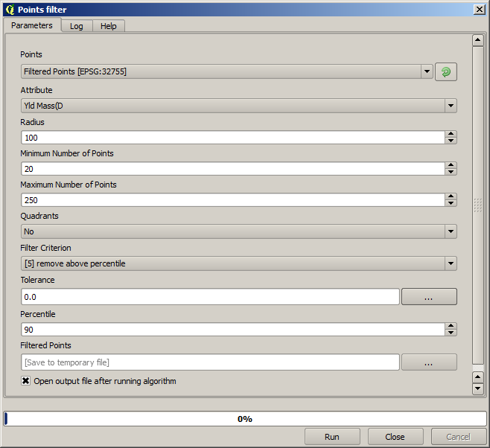
Task: Click the QGIS logo in title bar
Action: tap(9, 9)
